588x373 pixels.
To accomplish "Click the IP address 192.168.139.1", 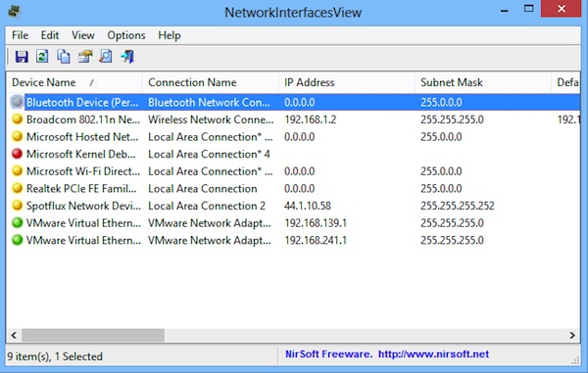I will click(316, 223).
